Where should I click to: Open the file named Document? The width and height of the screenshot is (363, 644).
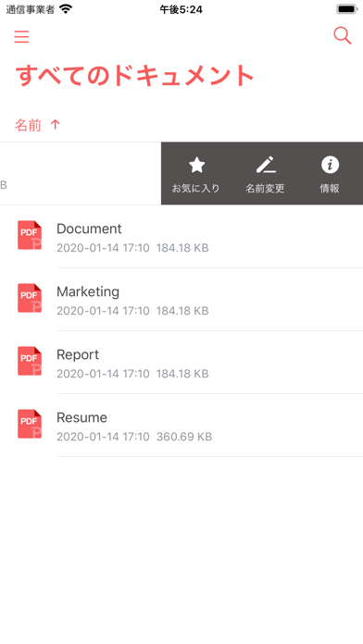pos(181,237)
